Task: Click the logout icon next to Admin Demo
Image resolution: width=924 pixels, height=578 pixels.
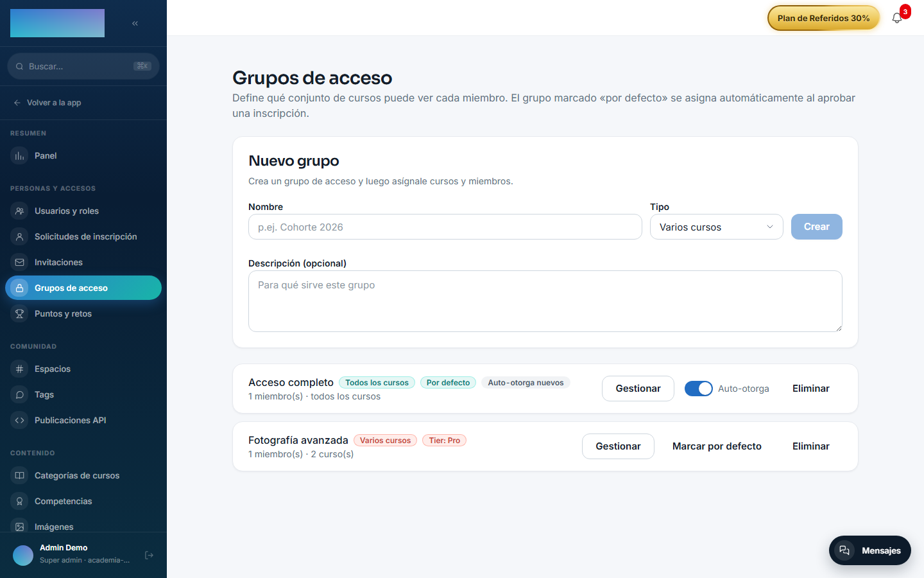Action: (149, 555)
